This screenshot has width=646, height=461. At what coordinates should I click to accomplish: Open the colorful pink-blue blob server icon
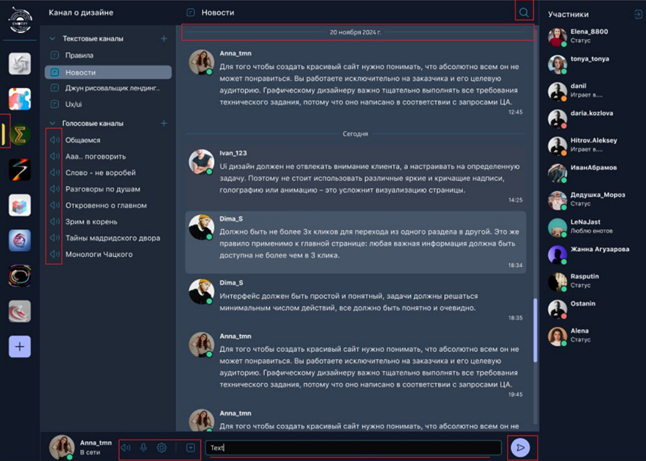20,99
